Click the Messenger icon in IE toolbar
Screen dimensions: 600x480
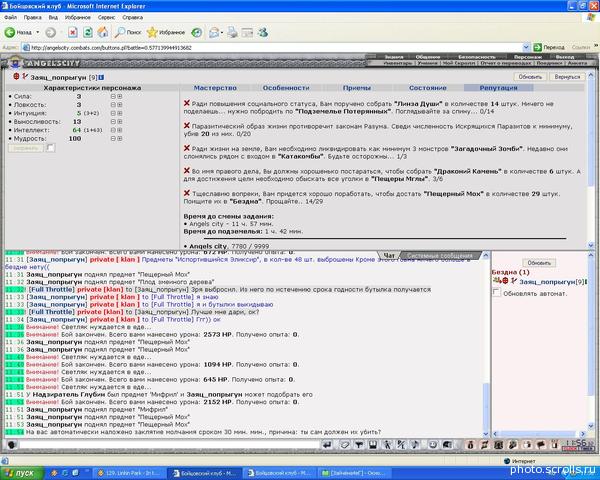tap(262, 33)
